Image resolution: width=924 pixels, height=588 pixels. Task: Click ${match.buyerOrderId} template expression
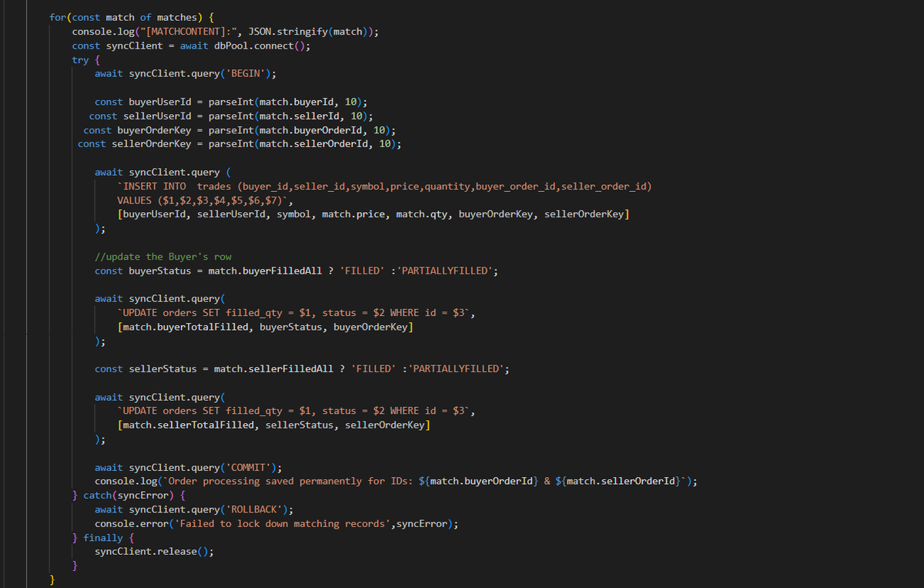pyautogui.click(x=477, y=481)
